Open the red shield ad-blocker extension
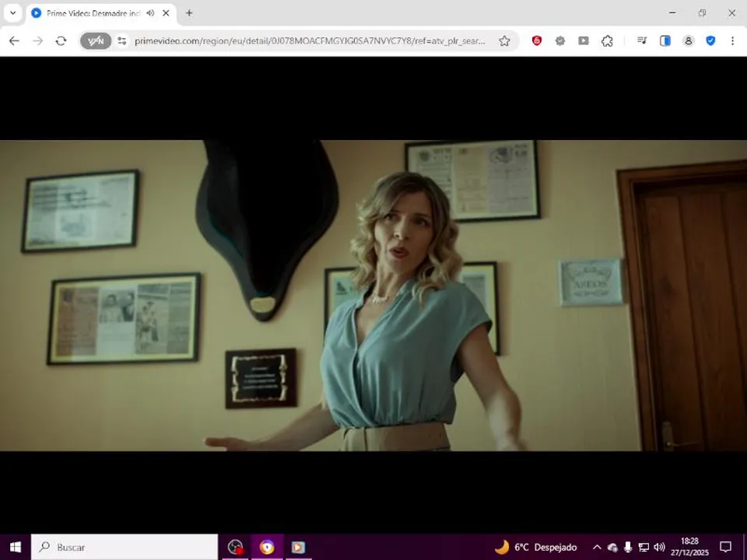This screenshot has width=747, height=560. [537, 41]
